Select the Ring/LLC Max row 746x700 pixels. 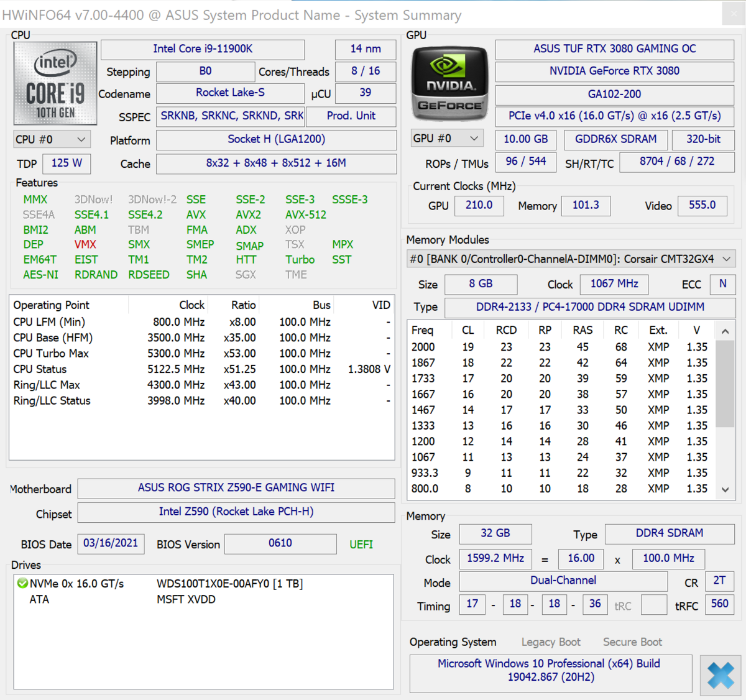point(202,385)
